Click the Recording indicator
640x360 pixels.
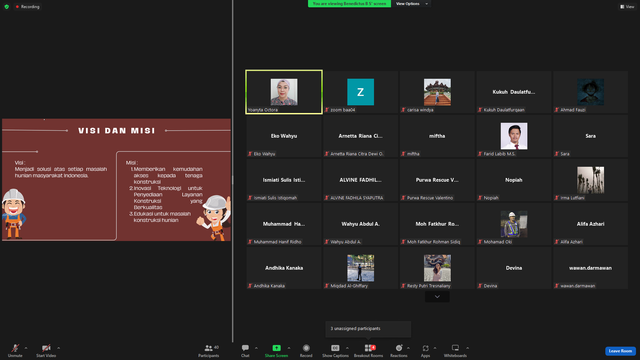point(27,7)
